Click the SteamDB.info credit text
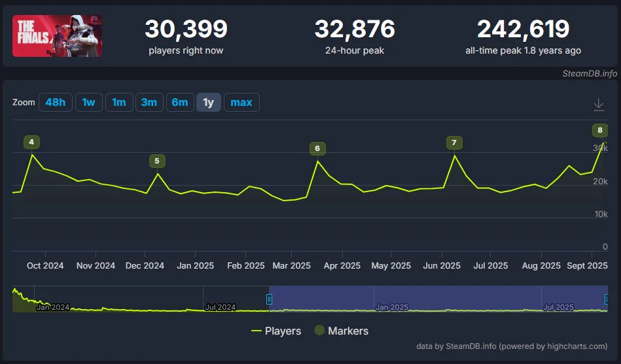 [x=590, y=74]
